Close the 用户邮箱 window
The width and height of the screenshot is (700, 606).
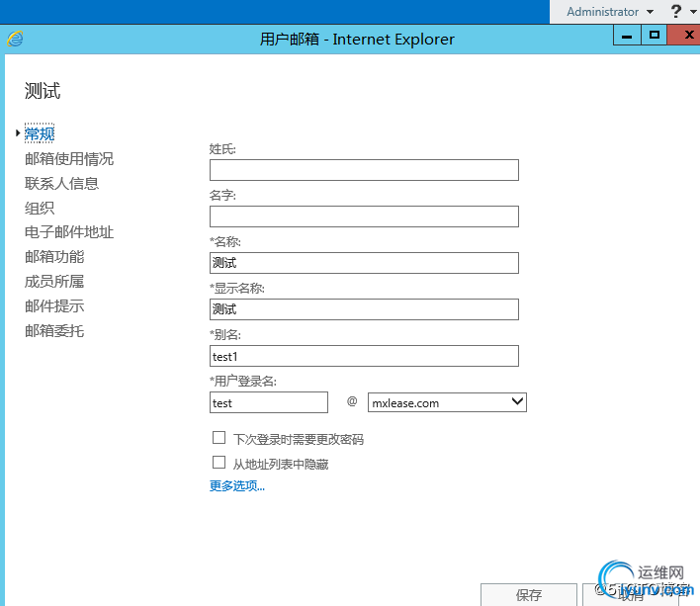(x=684, y=35)
